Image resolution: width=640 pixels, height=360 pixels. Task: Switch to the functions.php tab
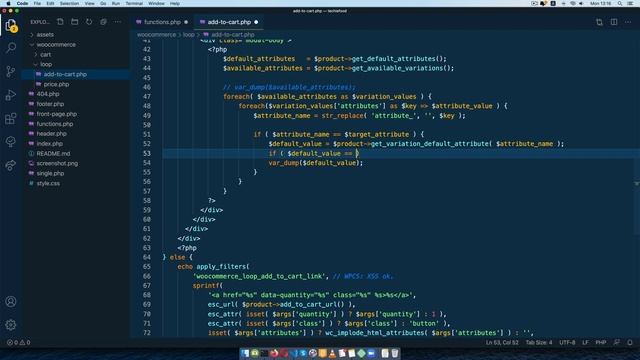tap(162, 22)
